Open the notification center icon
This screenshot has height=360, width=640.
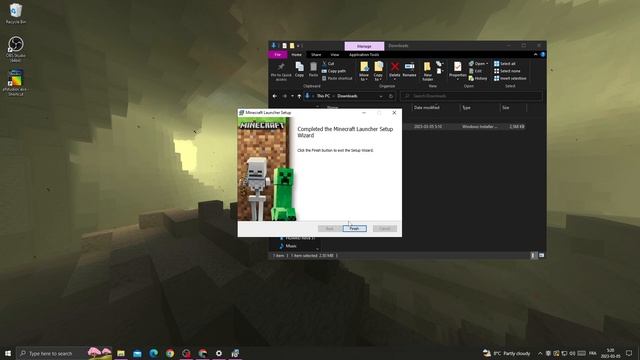pos(629,353)
